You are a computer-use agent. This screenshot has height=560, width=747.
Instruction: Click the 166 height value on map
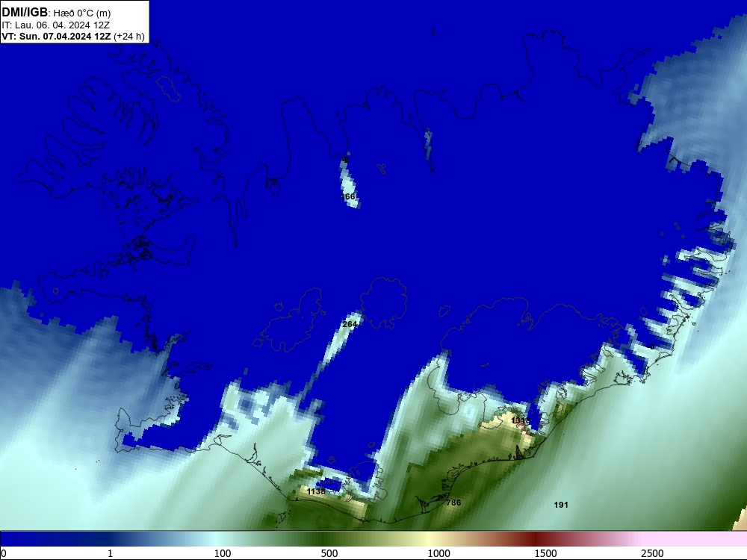tap(348, 196)
